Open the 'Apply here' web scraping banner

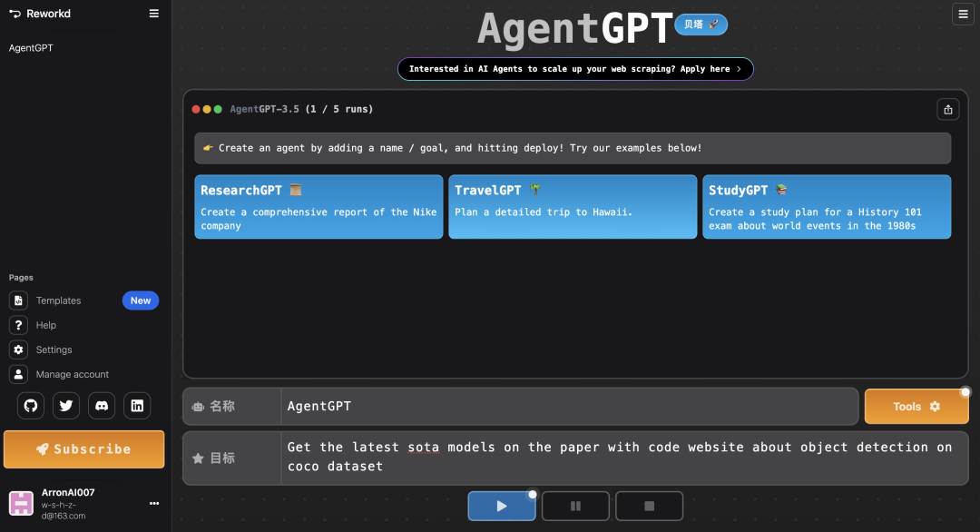pos(575,69)
